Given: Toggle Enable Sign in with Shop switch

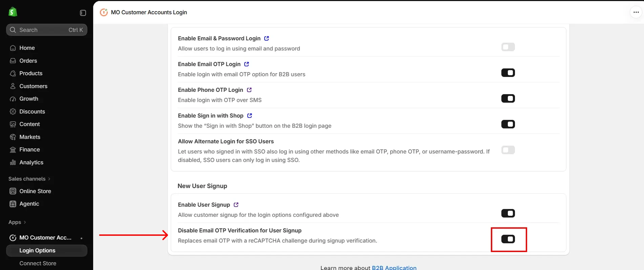Looking at the screenshot, I should pyautogui.click(x=508, y=124).
